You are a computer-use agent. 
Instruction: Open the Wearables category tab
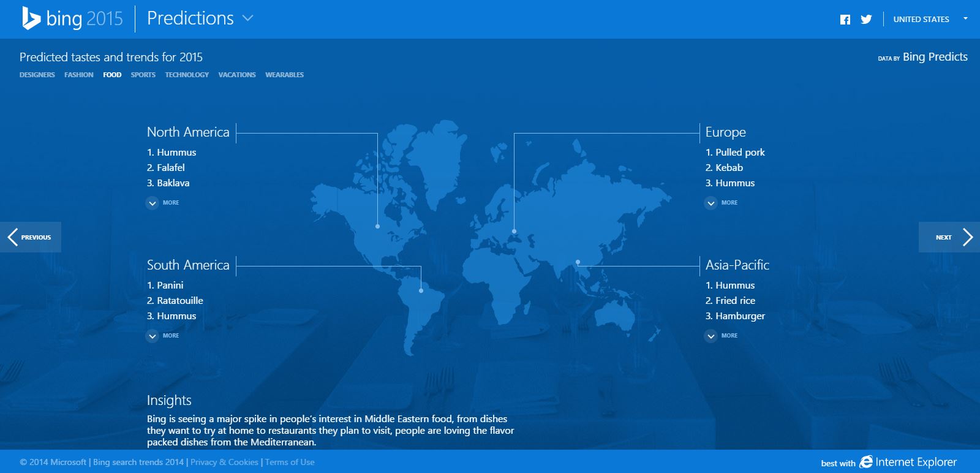(284, 75)
